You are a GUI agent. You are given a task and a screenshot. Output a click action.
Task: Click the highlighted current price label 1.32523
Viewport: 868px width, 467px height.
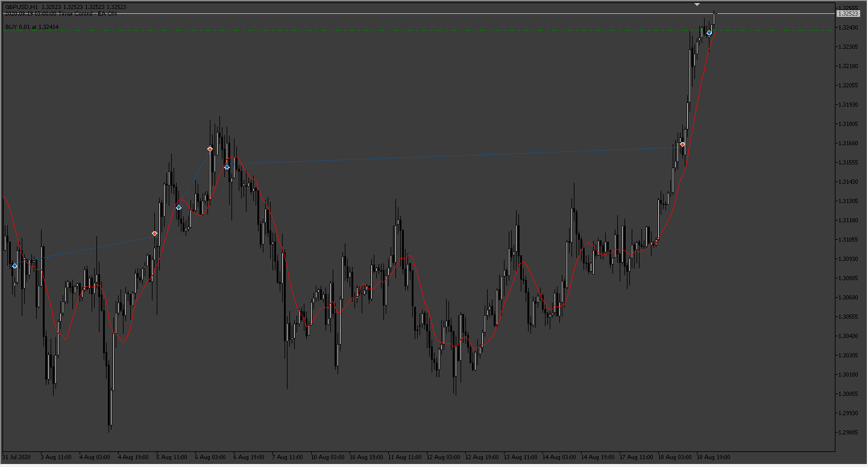[848, 13]
